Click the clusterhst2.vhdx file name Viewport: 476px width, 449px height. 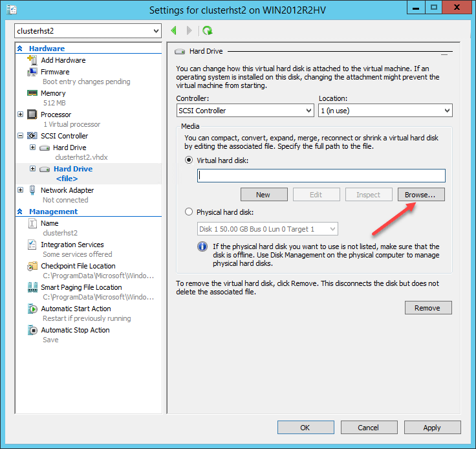pos(81,157)
